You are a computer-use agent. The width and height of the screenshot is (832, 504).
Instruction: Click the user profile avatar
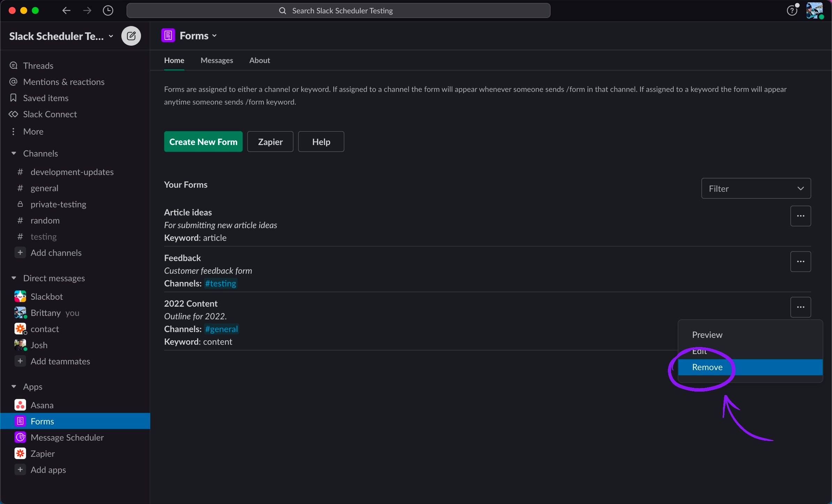(x=815, y=10)
